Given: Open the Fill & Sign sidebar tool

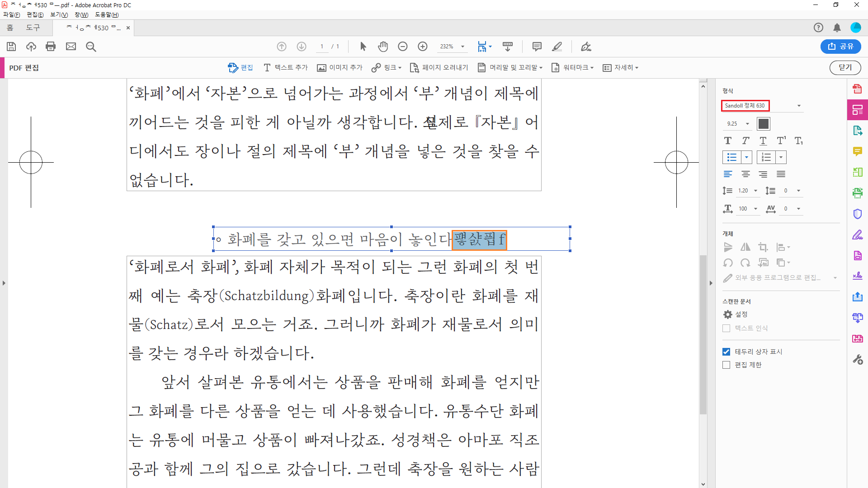Looking at the screenshot, I should coord(858,235).
